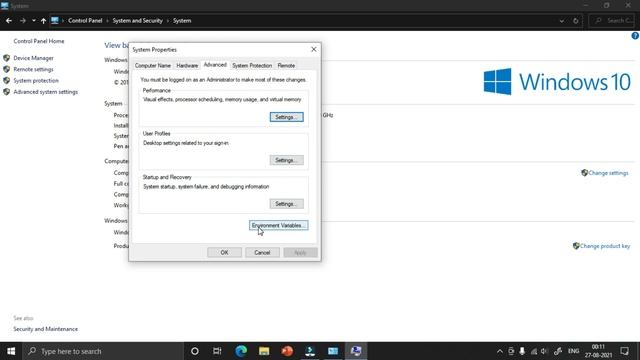This screenshot has height=360, width=640.
Task: Click the Search Control Panel field
Action: tap(613, 20)
